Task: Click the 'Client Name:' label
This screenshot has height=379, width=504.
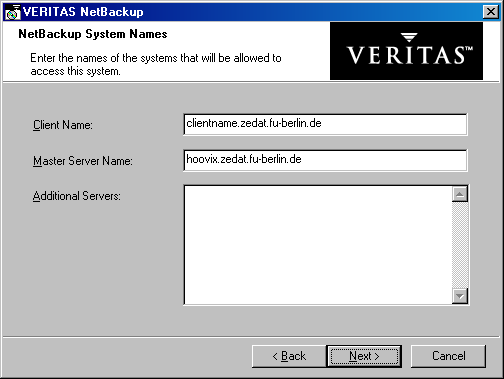Action: [x=63, y=125]
